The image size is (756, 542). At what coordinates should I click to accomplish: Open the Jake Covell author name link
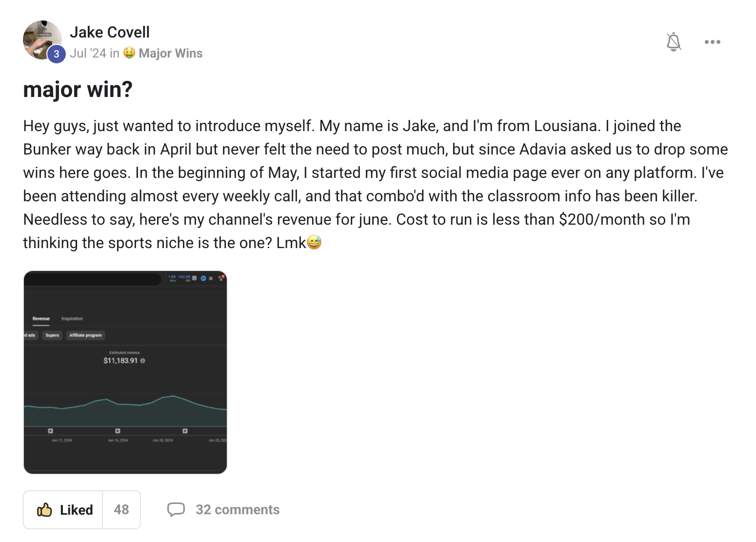coord(110,32)
